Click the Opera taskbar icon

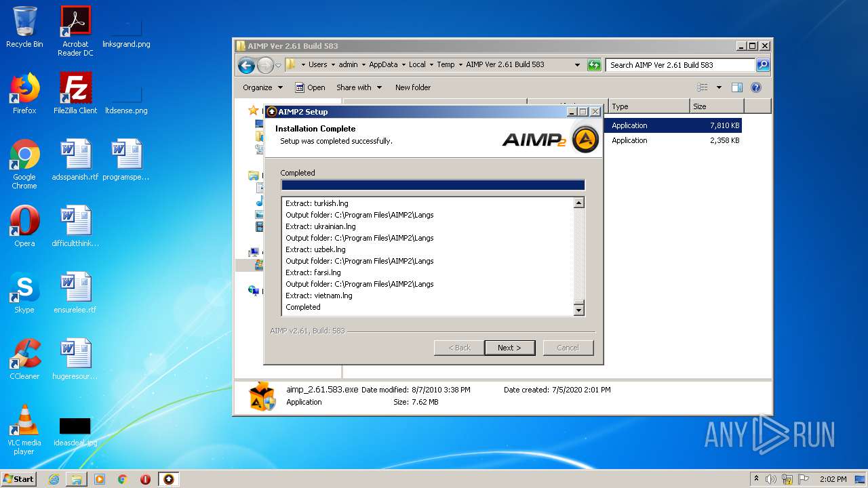click(145, 479)
